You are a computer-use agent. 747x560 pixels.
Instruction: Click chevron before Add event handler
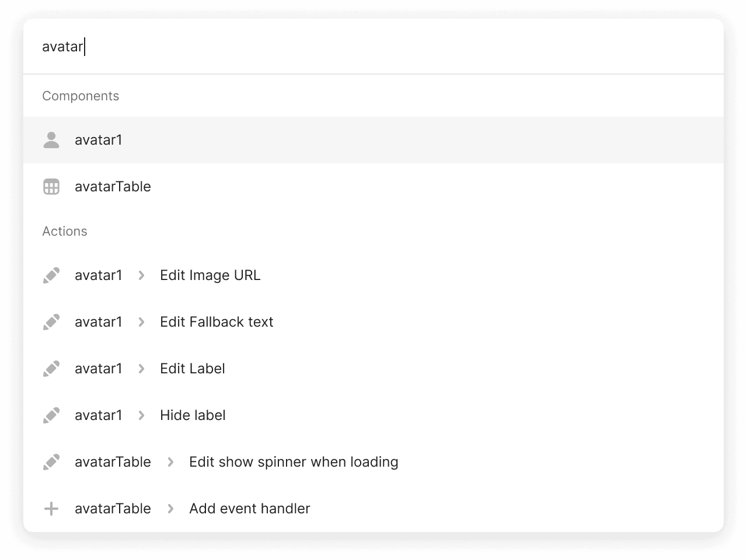tap(170, 509)
